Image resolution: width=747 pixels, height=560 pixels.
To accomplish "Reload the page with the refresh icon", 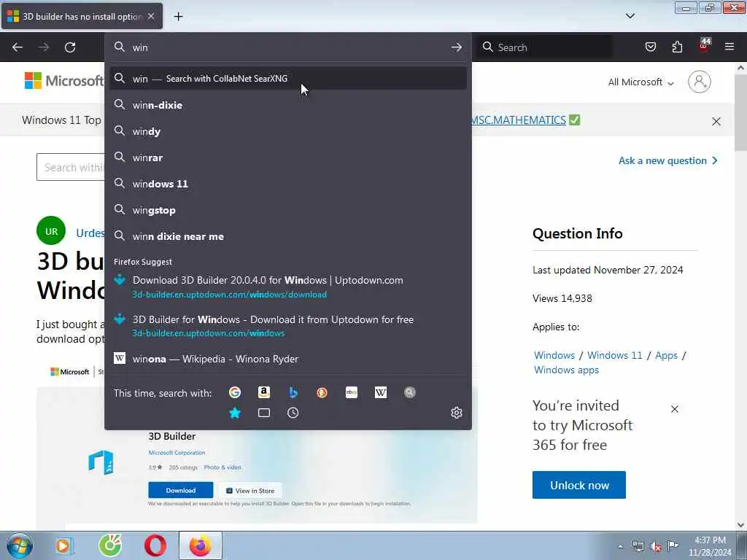I will click(70, 47).
